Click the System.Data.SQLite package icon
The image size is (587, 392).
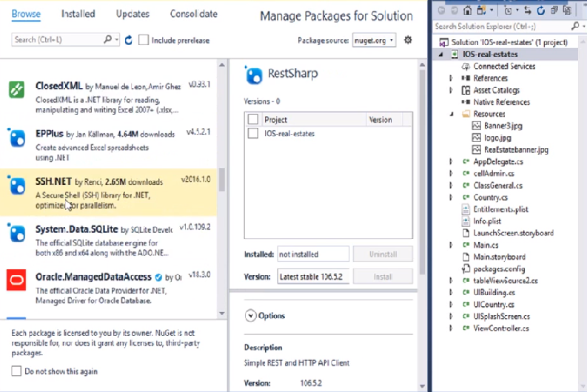pos(16,233)
